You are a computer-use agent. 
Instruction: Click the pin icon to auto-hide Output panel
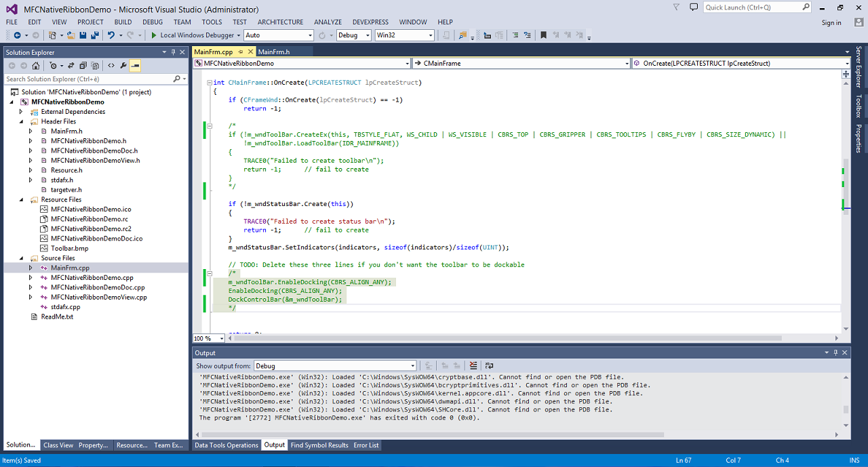click(x=835, y=352)
